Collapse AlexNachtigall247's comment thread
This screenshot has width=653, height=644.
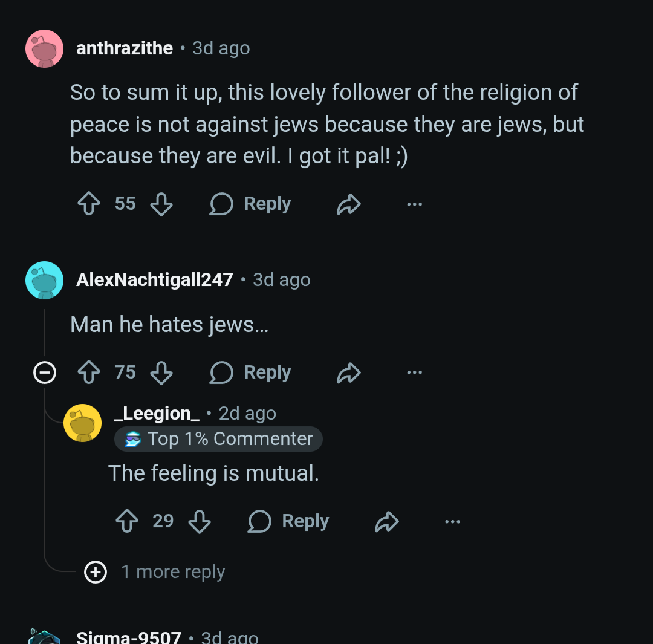click(45, 372)
